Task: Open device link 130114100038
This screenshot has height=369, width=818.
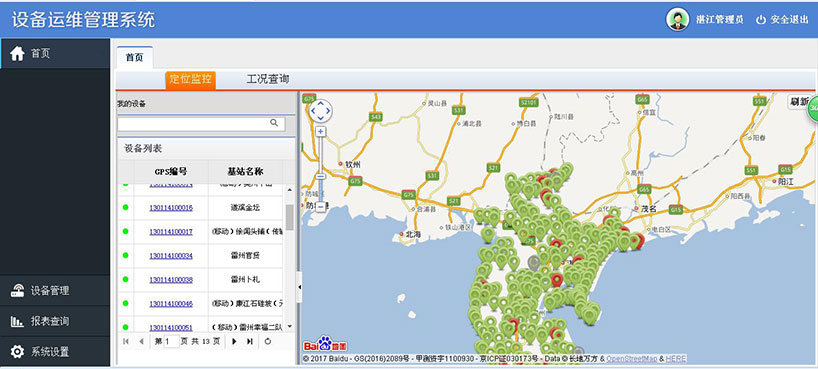Action: tap(171, 280)
